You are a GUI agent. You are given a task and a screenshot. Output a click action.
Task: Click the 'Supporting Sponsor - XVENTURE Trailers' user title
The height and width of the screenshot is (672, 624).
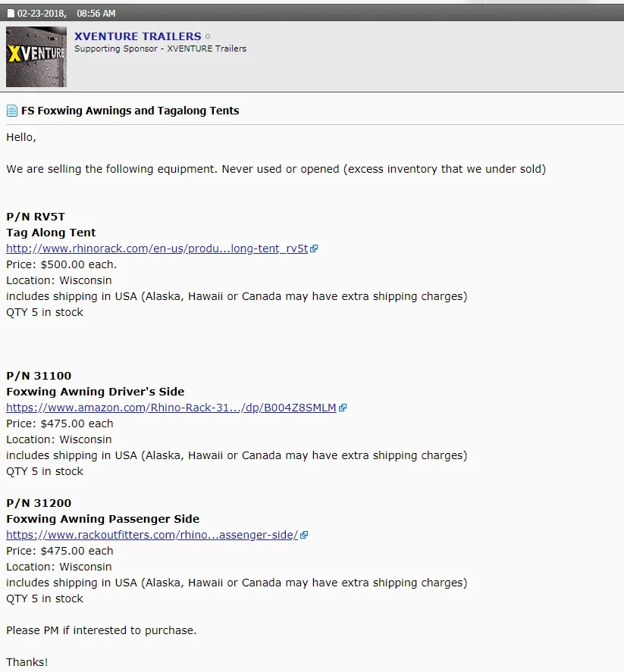tap(161, 48)
